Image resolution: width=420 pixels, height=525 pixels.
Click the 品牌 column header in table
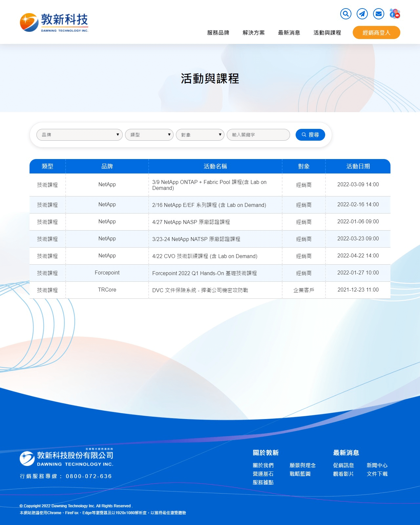(x=107, y=166)
